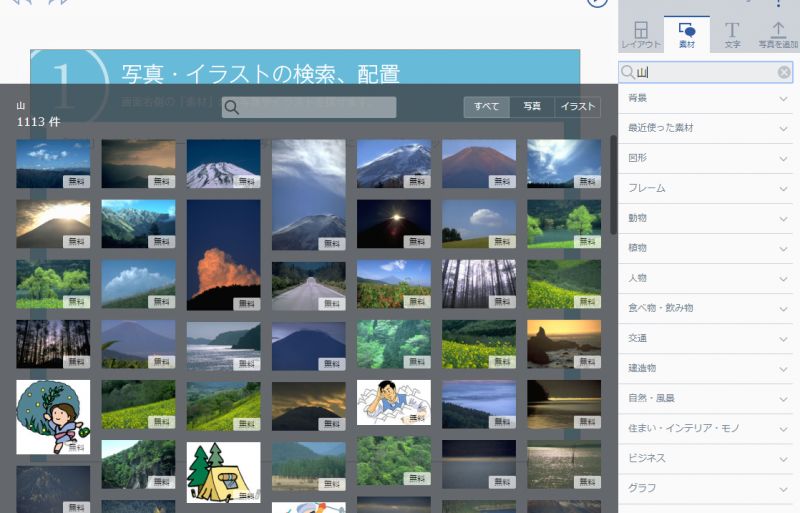The image size is (800, 513).
Task: Select the 素材 materials tab
Action: [x=687, y=35]
